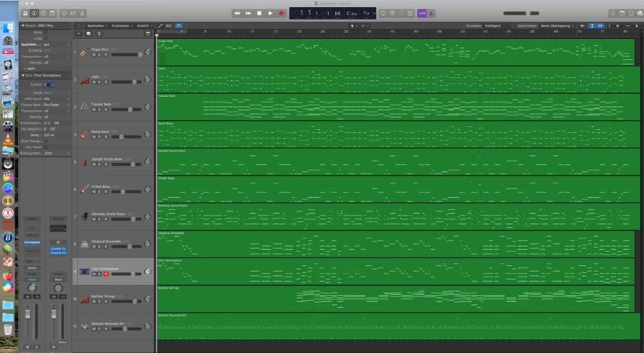The image size is (644, 353).
Task: Toggle the region Mute checkbox
Action: 46,32
